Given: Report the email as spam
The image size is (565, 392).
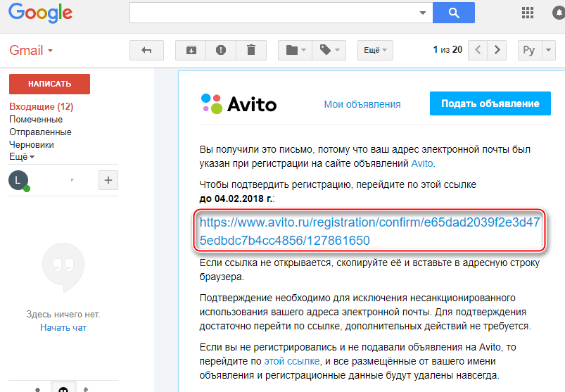Looking at the screenshot, I should [x=221, y=50].
